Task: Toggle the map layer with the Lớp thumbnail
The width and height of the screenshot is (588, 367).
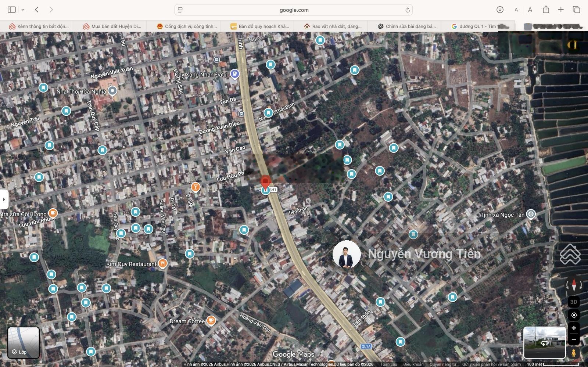Action: pyautogui.click(x=24, y=342)
